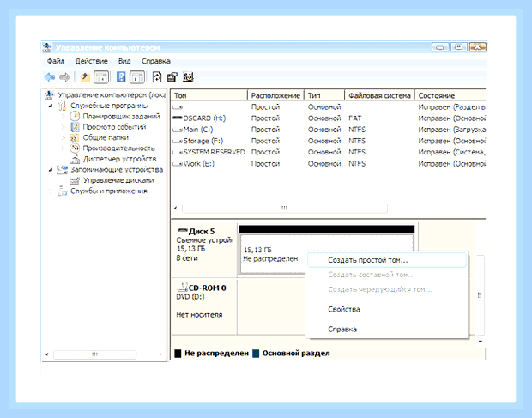Click the CD-ROM 0 Нет носителя label

tap(199, 315)
